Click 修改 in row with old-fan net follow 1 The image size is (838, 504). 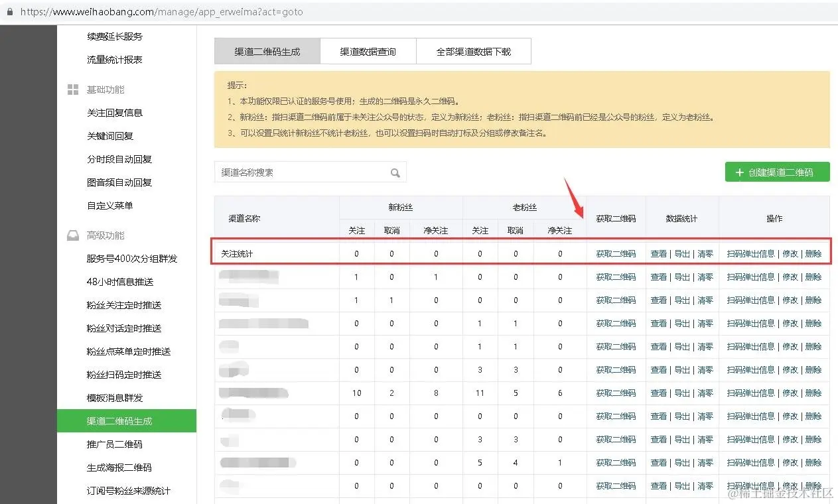click(790, 463)
